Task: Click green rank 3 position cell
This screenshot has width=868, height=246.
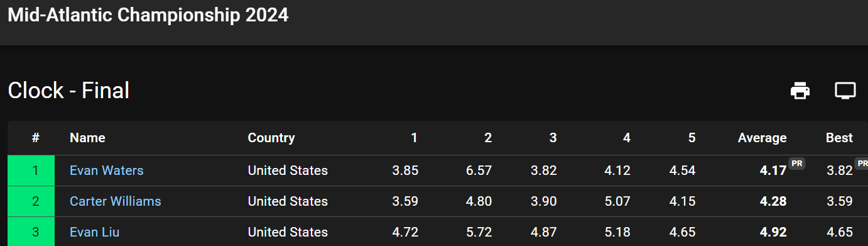Action: (31, 232)
